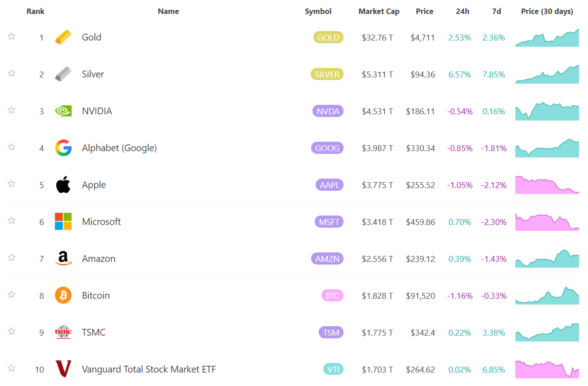Click the Bitcoin logo icon
This screenshot has width=588, height=386.
click(63, 296)
